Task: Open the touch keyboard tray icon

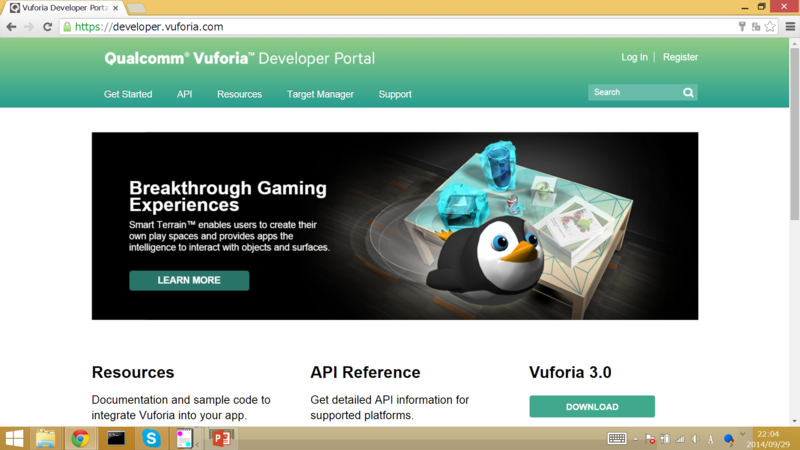Action: (x=617, y=438)
